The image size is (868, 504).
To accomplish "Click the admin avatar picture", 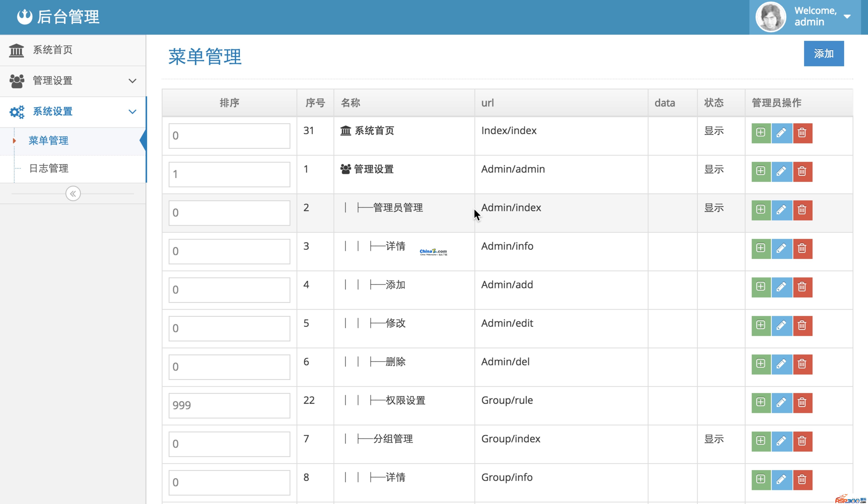I will pos(771,17).
